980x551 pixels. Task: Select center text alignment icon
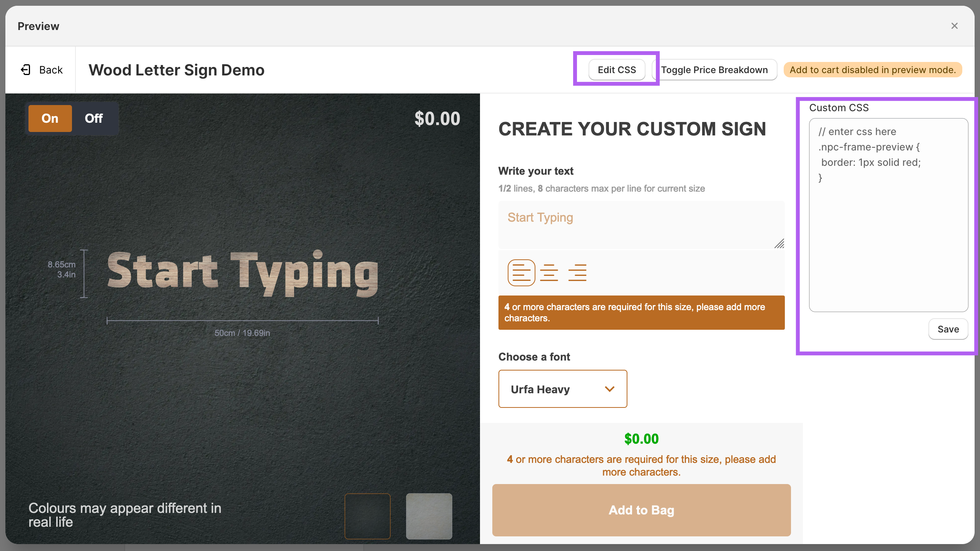click(549, 273)
